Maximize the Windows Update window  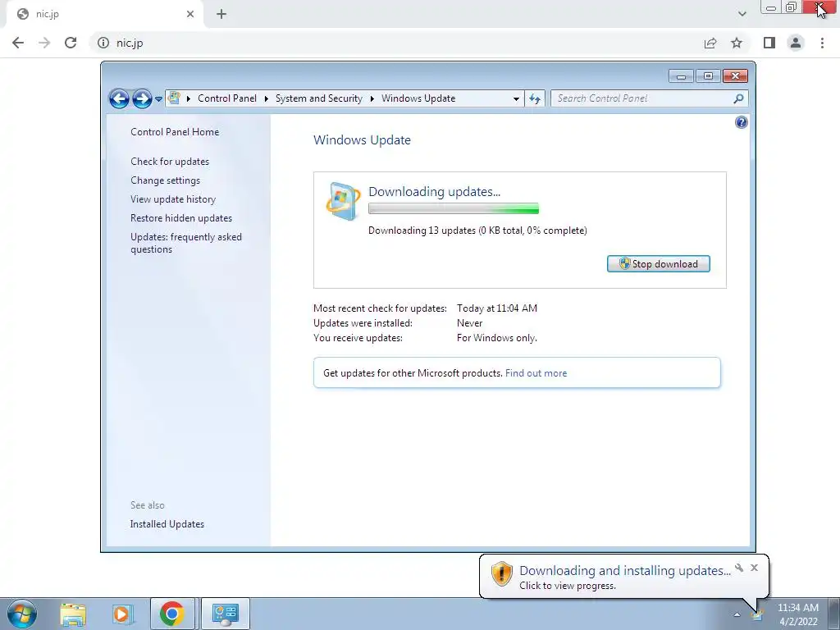708,76
